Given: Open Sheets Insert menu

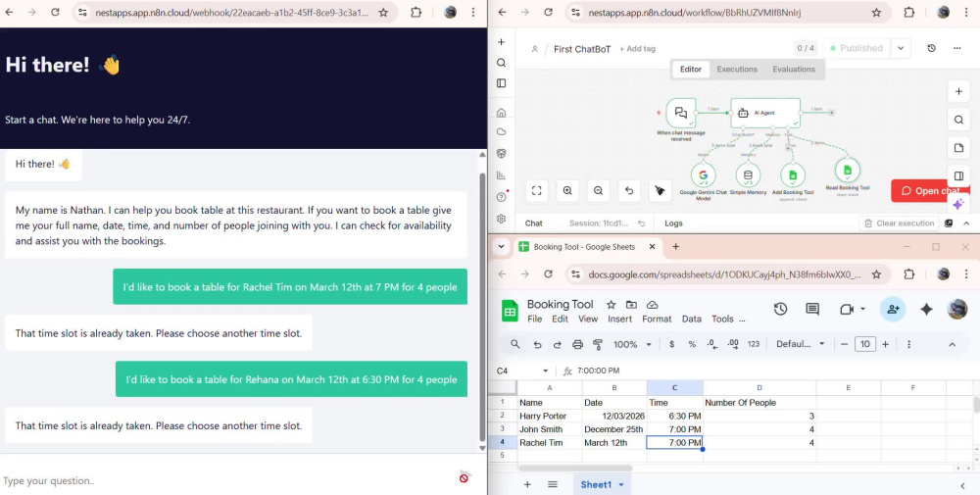Looking at the screenshot, I should (620, 319).
